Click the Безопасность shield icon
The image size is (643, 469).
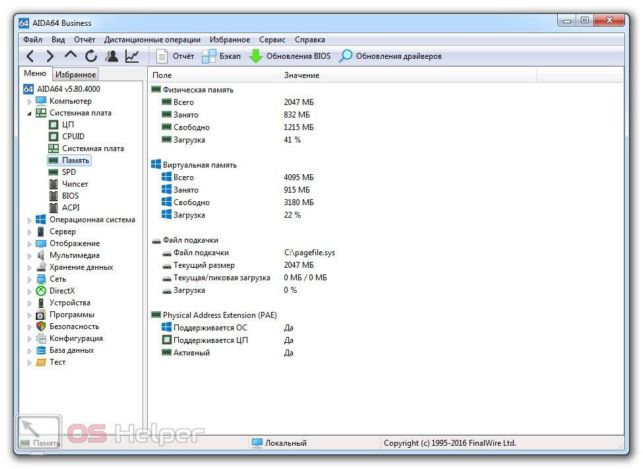[41, 327]
